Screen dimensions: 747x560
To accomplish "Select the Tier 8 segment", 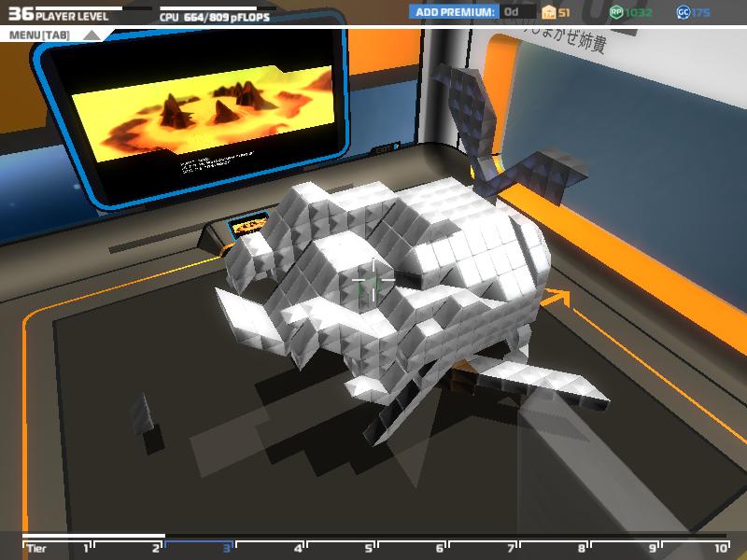I will tap(554, 548).
